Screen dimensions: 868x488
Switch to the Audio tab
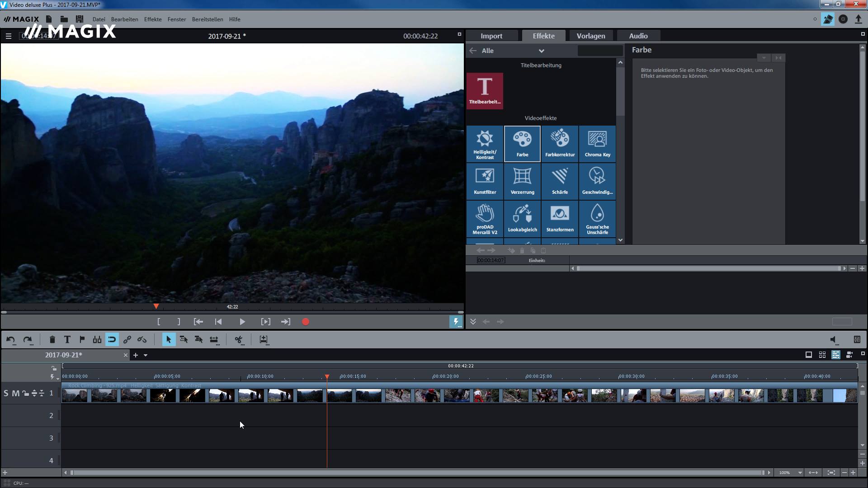click(x=638, y=36)
